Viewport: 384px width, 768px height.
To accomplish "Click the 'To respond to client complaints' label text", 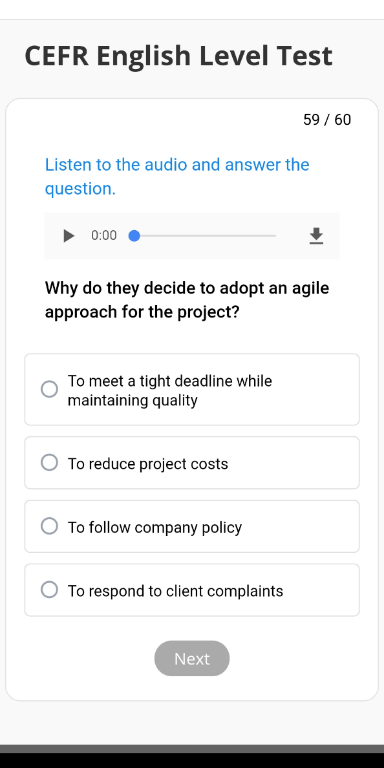I will coord(175,591).
